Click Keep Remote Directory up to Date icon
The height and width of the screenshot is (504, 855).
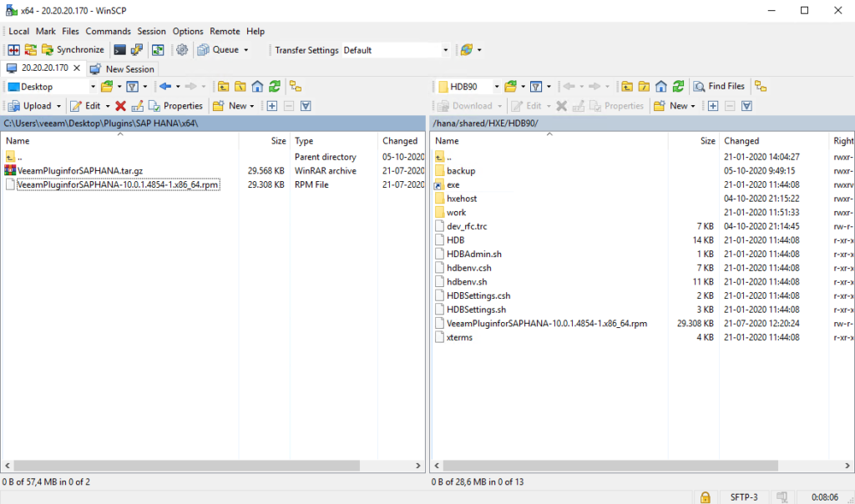pos(31,50)
